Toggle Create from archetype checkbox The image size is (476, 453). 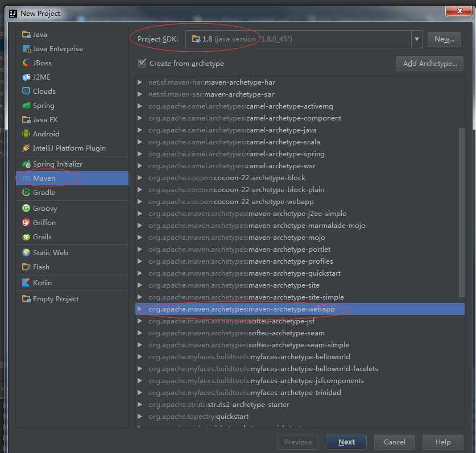pos(142,63)
